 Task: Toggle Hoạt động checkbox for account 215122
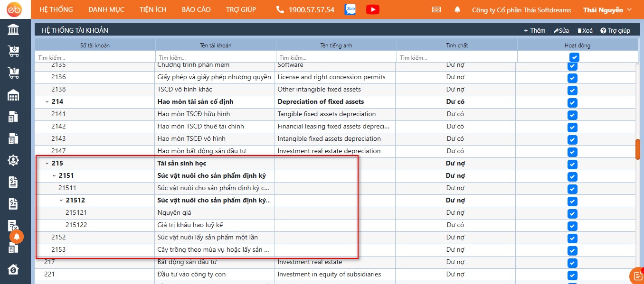(x=572, y=225)
